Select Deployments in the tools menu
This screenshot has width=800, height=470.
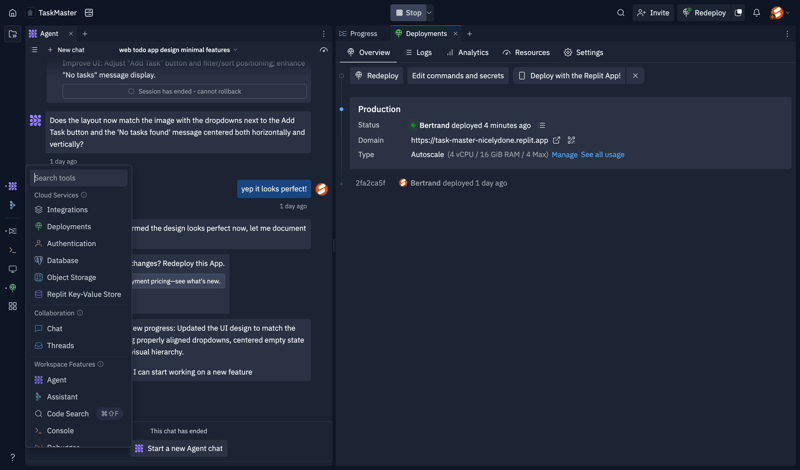point(79,227)
